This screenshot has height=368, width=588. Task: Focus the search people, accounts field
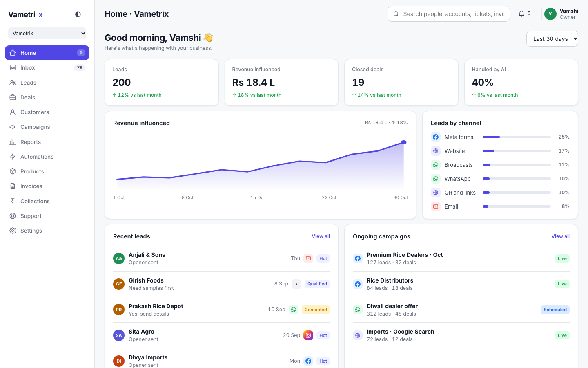[x=448, y=14]
